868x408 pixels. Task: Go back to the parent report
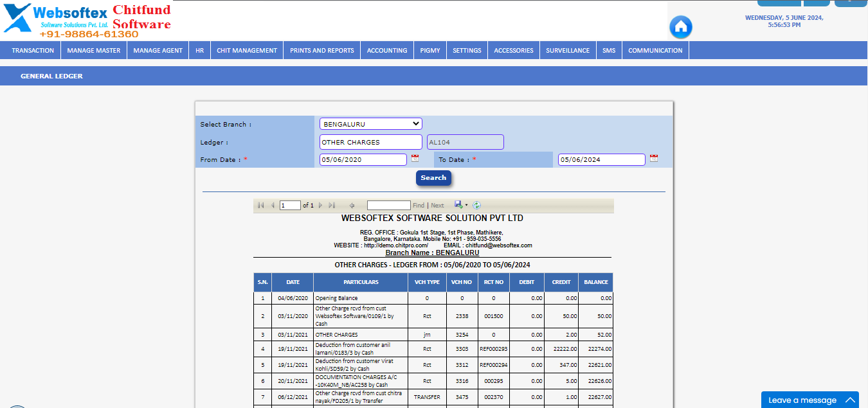[352, 206]
